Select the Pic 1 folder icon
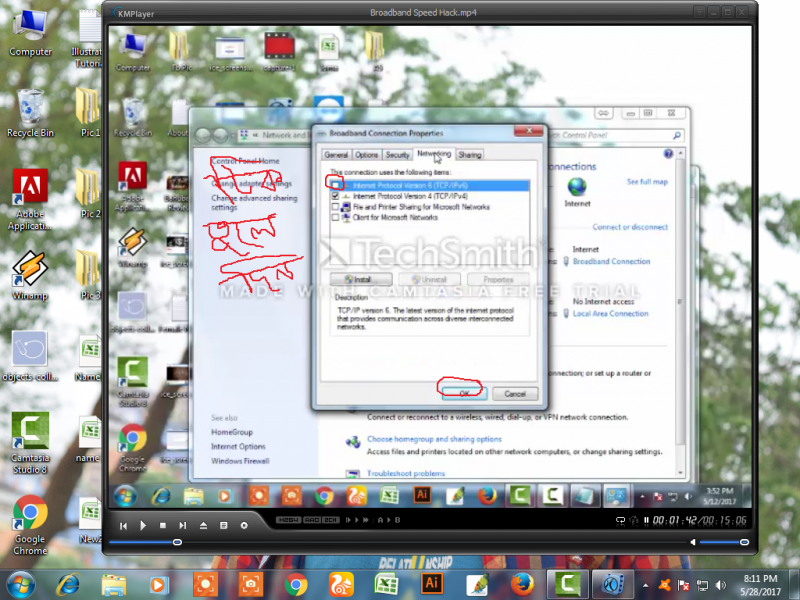 (x=90, y=113)
